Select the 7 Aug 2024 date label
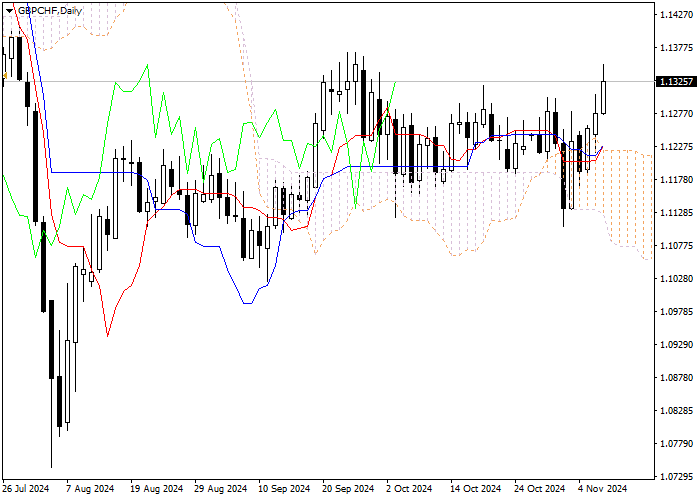 (90, 489)
